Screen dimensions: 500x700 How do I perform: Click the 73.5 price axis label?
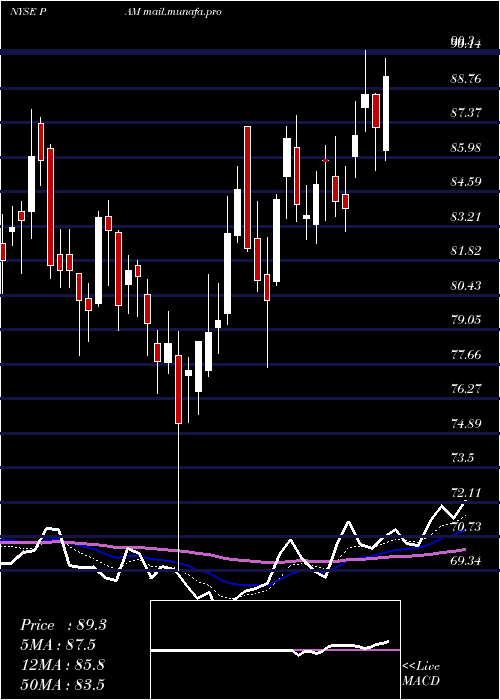[462, 458]
